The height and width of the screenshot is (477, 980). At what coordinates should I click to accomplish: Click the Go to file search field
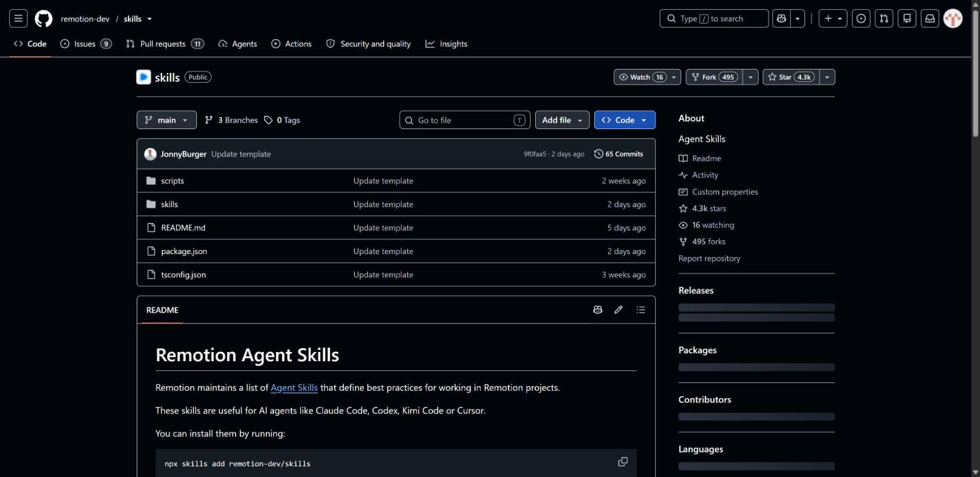click(x=465, y=120)
